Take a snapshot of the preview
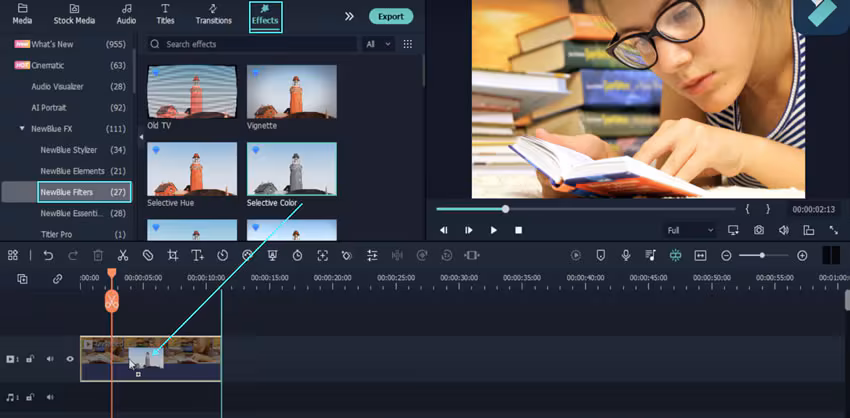Screen dimensions: 850x418 (x=758, y=230)
